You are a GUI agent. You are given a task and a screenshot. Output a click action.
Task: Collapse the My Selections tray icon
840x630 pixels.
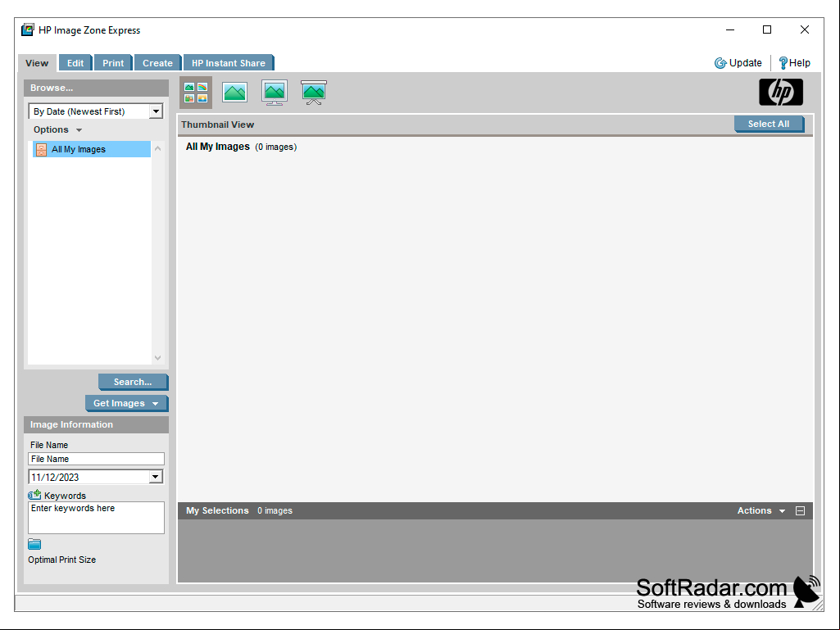pyautogui.click(x=800, y=511)
